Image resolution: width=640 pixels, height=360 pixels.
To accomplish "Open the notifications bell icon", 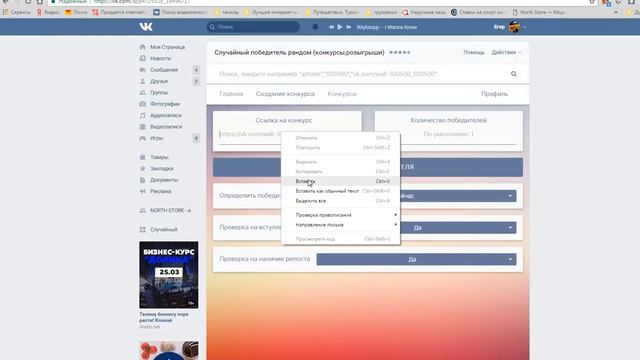I will click(315, 27).
